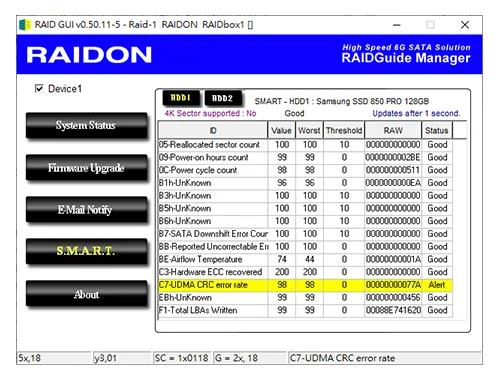Click the Value column header
This screenshot has width=500, height=380.
tap(281, 130)
